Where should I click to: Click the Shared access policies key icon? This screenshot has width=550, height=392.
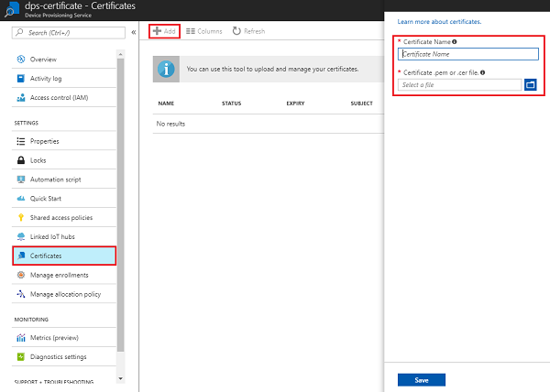click(x=20, y=217)
